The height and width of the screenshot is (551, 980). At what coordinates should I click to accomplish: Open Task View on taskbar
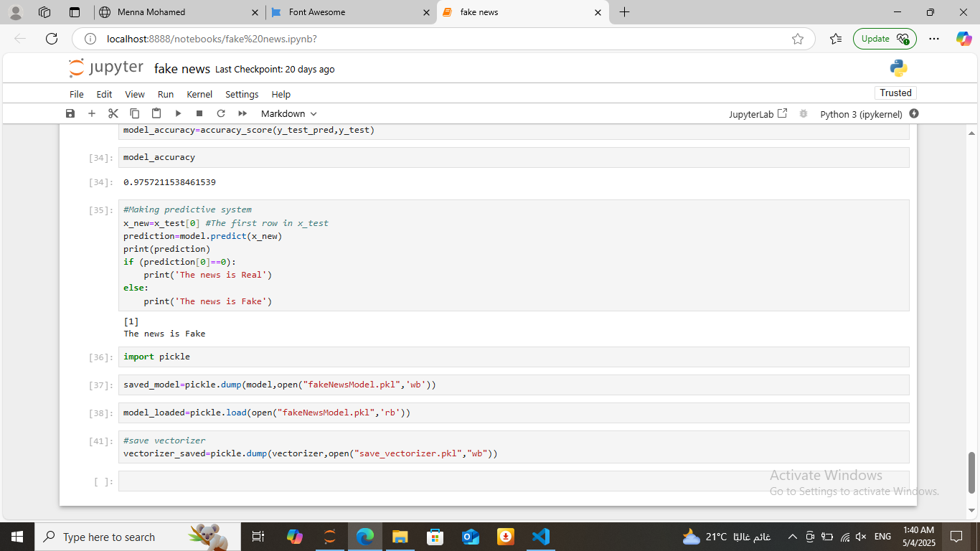(258, 537)
